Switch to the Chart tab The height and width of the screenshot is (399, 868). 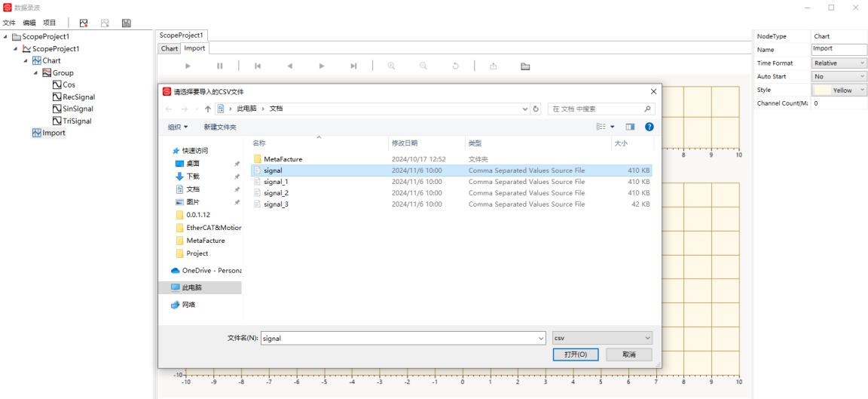170,48
